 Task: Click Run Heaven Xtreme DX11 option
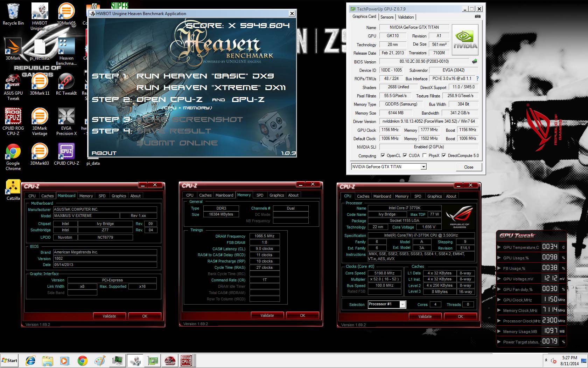[211, 88]
